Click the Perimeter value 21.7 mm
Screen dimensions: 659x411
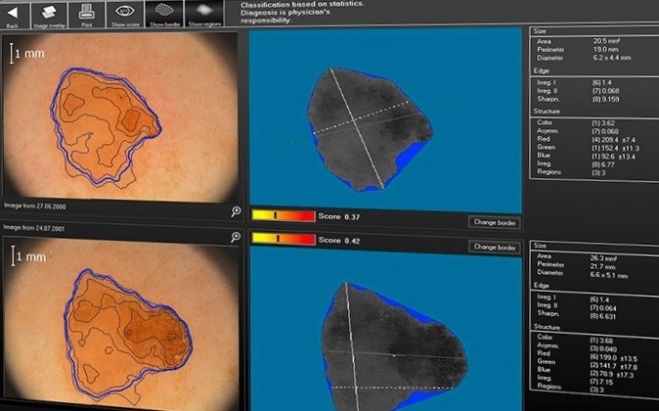tap(603, 267)
